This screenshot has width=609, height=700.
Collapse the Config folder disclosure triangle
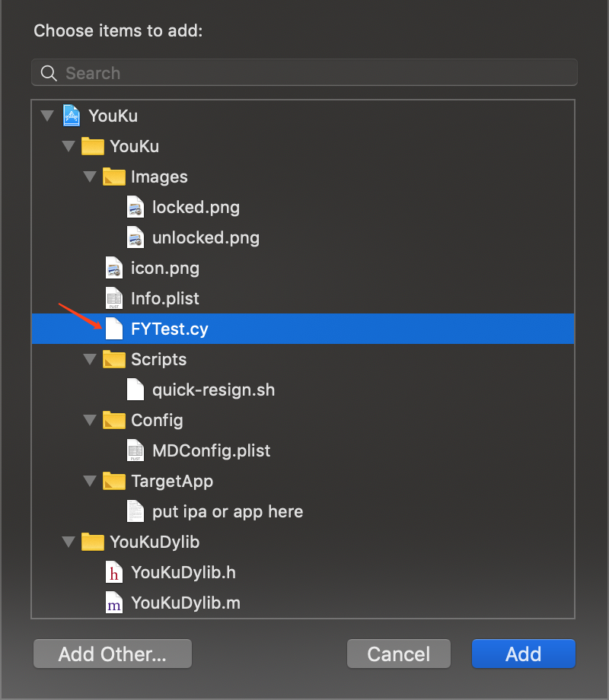tap(90, 420)
